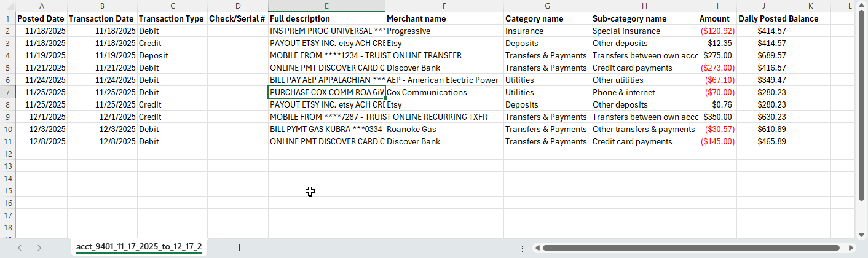Click the ($273.00) amount cell

click(x=717, y=68)
